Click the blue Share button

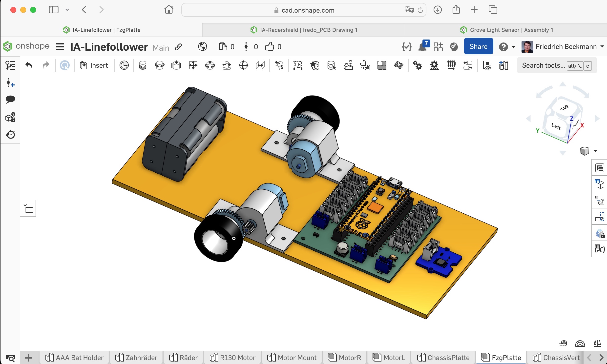[x=478, y=47]
